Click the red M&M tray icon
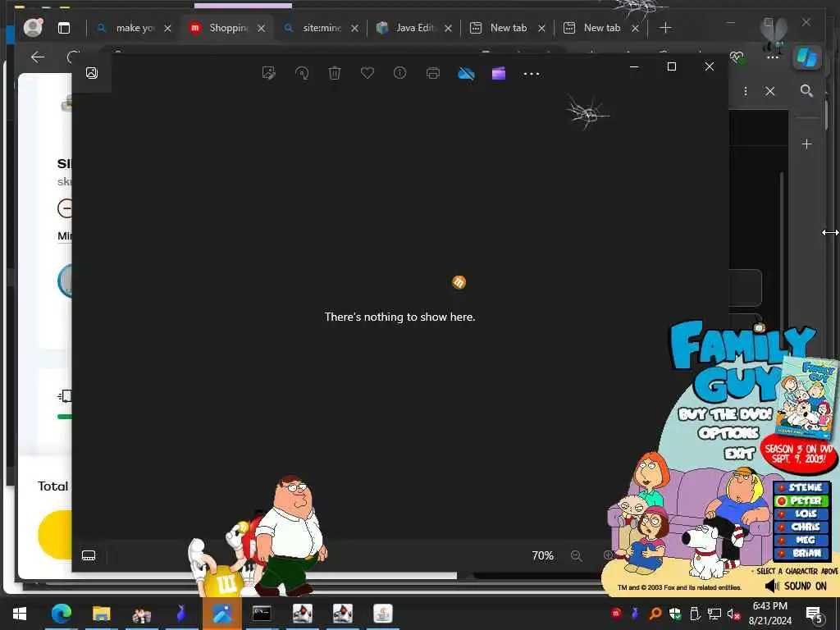The image size is (840, 630). pyautogui.click(x=615, y=614)
